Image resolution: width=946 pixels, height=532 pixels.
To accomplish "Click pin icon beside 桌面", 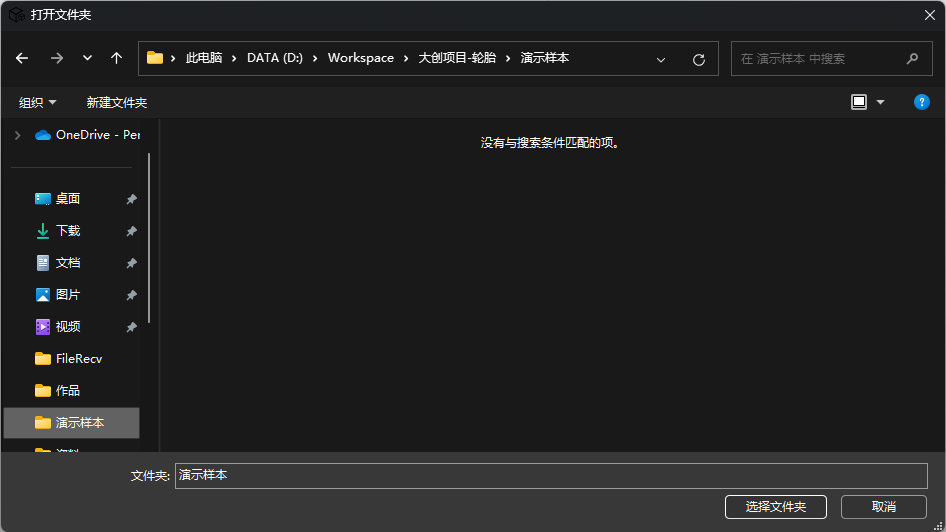I will pyautogui.click(x=131, y=199).
